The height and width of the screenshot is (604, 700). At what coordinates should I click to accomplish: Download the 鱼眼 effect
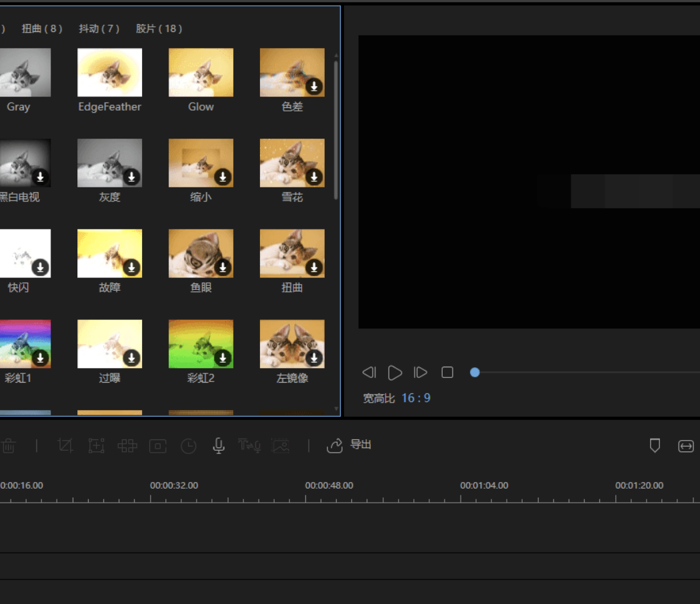(x=223, y=267)
